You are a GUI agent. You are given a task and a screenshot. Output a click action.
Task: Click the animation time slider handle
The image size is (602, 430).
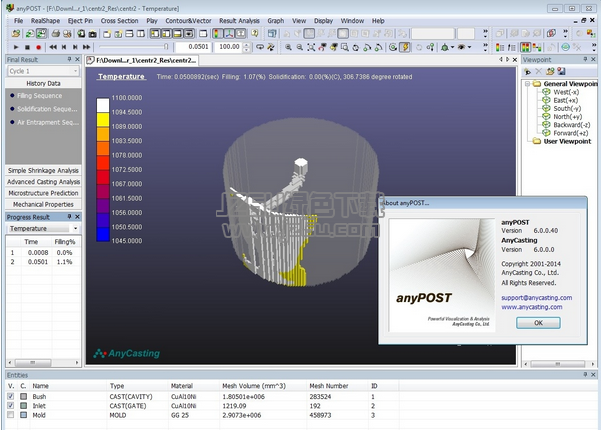point(166,47)
